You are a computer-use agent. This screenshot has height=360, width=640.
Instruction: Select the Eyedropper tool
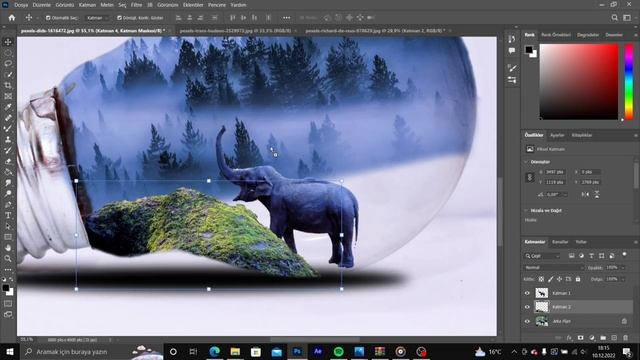point(8,107)
